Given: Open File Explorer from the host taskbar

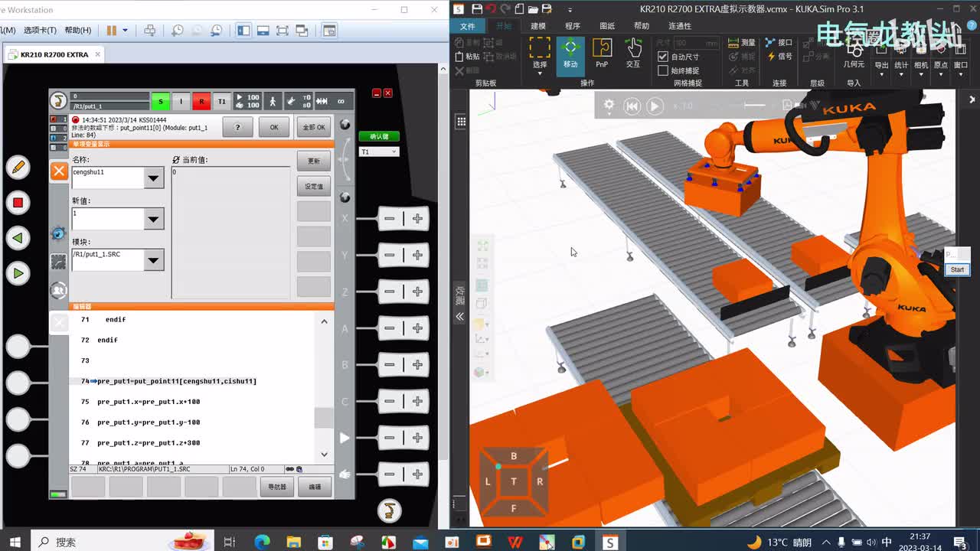Looking at the screenshot, I should coord(294,542).
